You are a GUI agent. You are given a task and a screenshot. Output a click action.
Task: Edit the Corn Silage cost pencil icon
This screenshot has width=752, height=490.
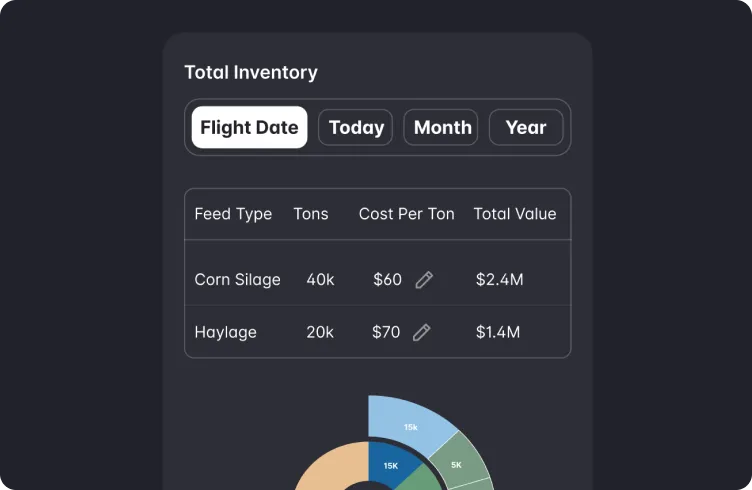pos(424,280)
